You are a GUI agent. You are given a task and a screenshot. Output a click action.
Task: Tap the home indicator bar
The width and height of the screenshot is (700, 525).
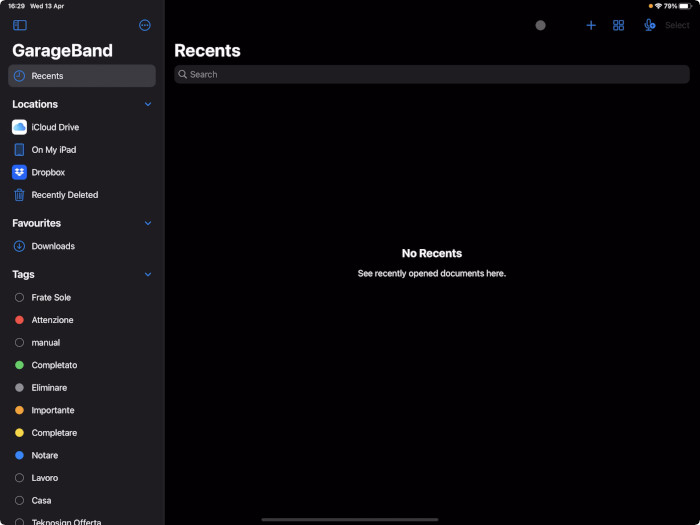pos(350,520)
